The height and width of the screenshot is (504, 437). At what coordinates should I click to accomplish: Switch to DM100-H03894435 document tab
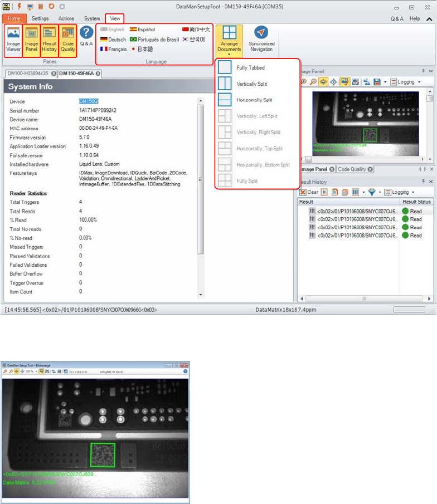(28, 74)
